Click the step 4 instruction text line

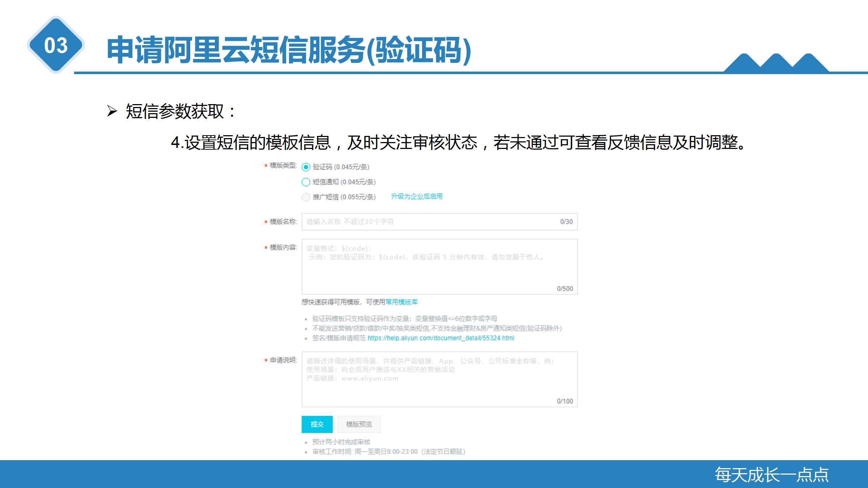coord(458,142)
